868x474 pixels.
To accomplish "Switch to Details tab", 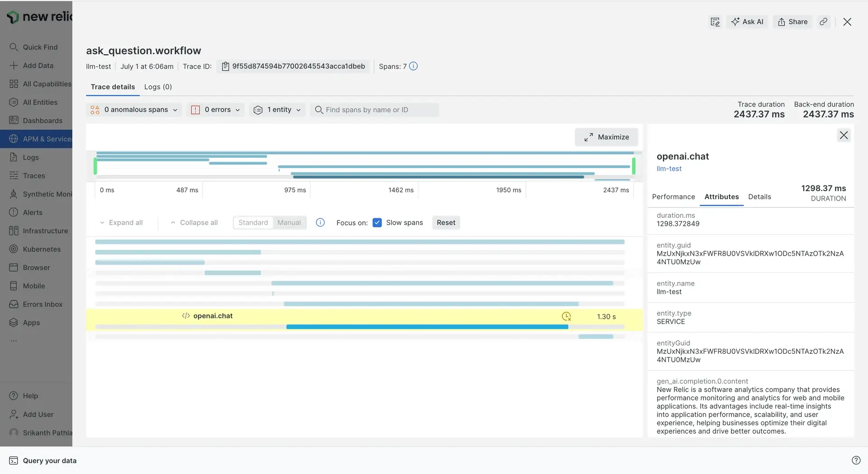I will (x=759, y=197).
